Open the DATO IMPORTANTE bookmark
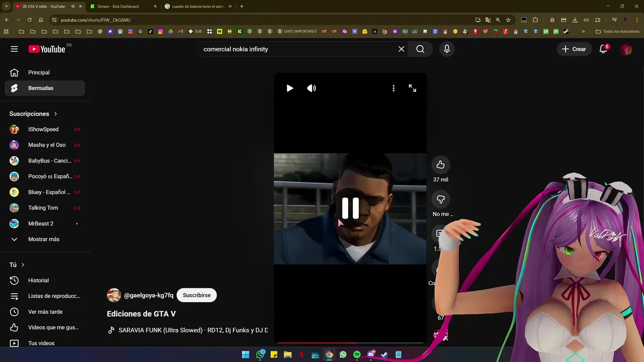 click(x=297, y=31)
